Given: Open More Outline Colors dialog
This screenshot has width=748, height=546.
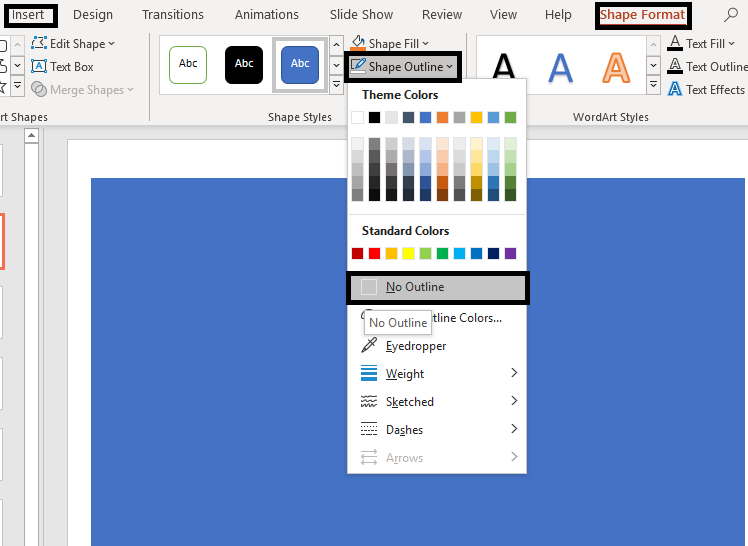Looking at the screenshot, I should coord(437,318).
